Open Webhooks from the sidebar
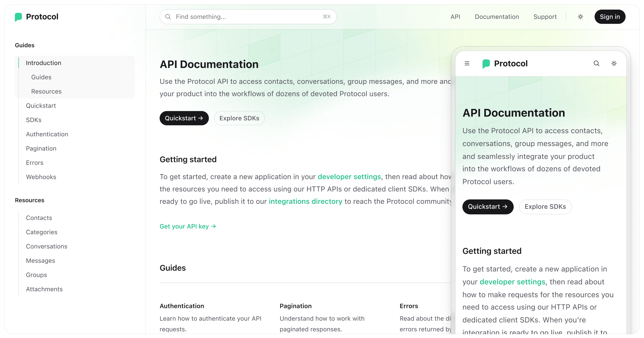 (41, 177)
